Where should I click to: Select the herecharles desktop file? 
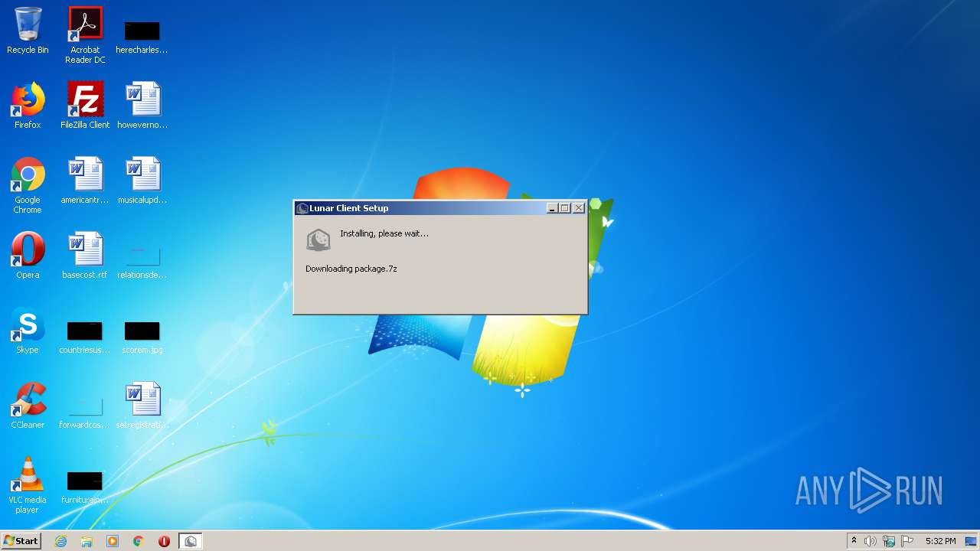click(x=142, y=37)
